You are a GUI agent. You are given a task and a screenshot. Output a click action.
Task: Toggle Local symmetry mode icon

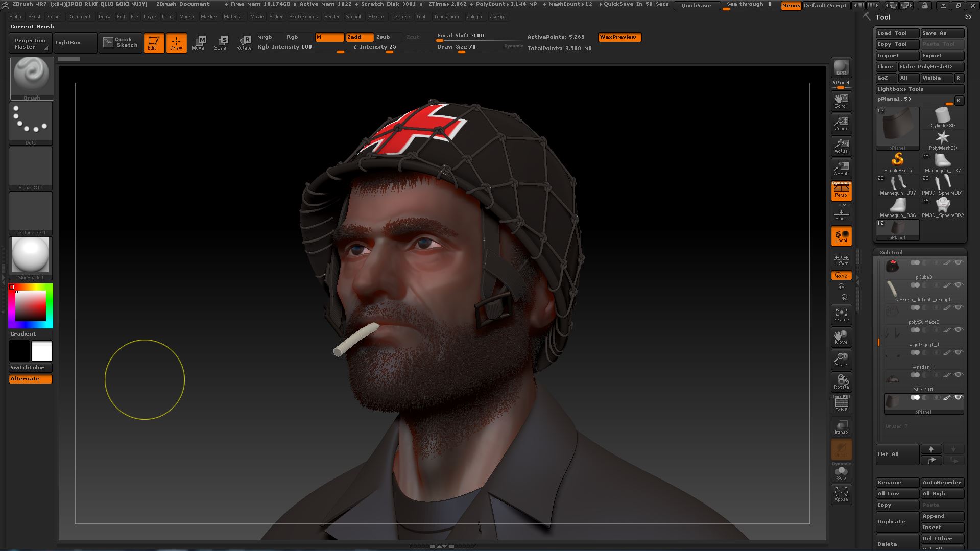point(841,236)
